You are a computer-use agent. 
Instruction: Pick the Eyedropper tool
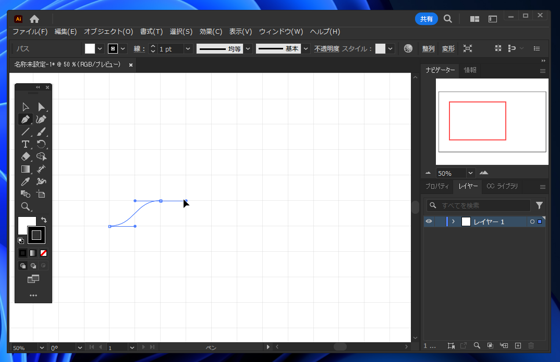click(x=25, y=182)
